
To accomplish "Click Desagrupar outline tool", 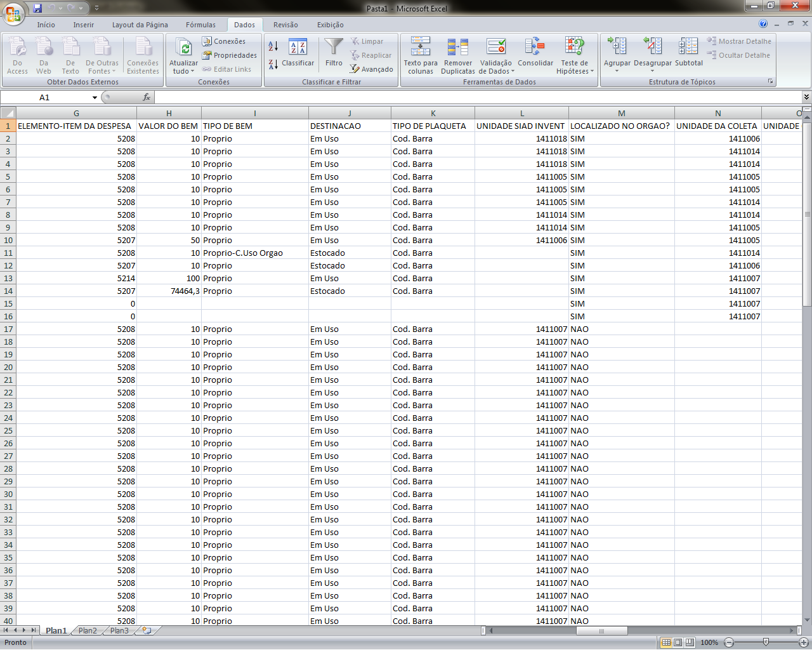I will [x=653, y=55].
